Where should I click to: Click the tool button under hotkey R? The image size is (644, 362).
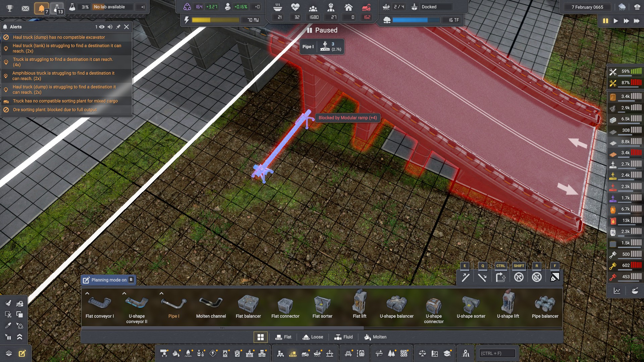tap(537, 277)
